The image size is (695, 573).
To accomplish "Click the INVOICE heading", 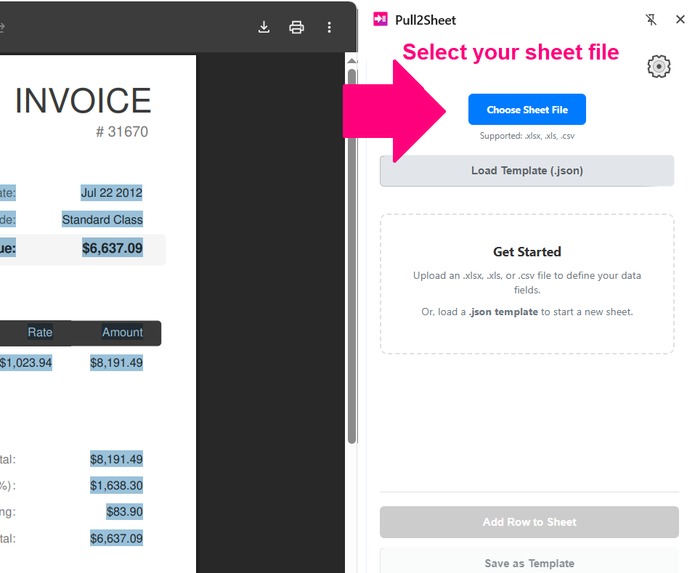I will point(83,101).
